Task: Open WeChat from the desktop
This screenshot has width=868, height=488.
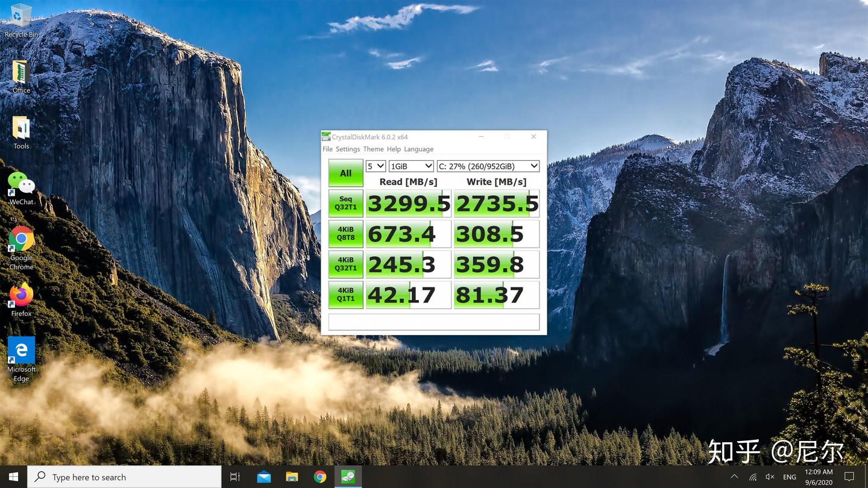Action: click(21, 183)
